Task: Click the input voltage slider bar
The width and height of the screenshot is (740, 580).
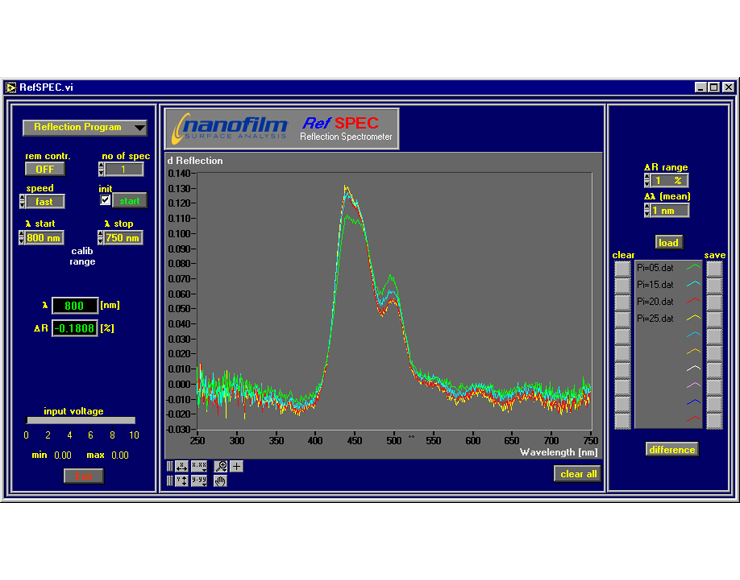Action: pos(80,421)
